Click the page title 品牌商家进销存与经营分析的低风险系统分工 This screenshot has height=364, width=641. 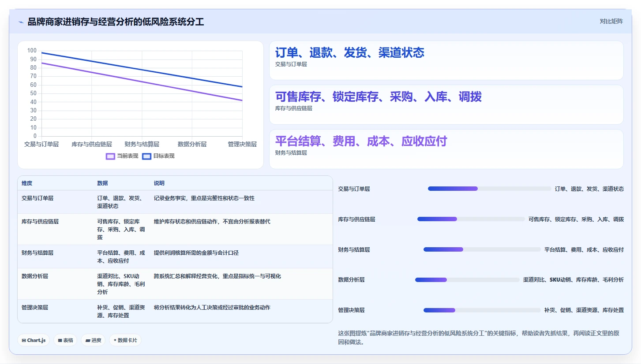[116, 22]
